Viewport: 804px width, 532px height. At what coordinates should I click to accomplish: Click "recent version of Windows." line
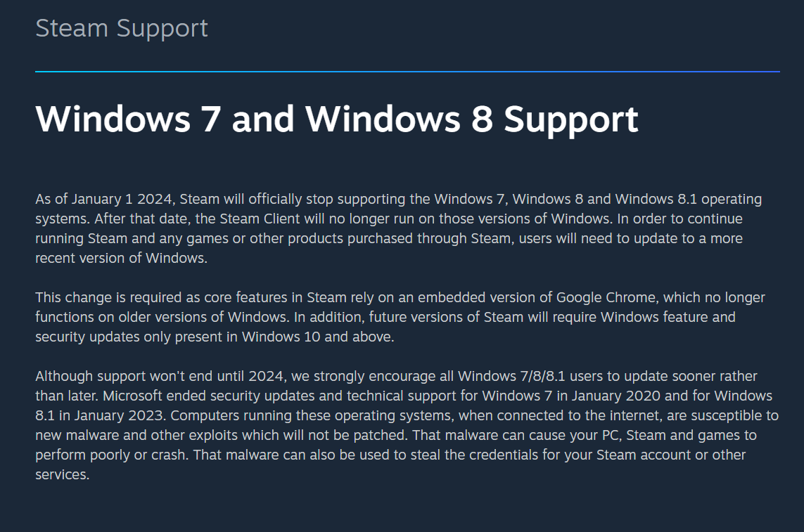122,259
